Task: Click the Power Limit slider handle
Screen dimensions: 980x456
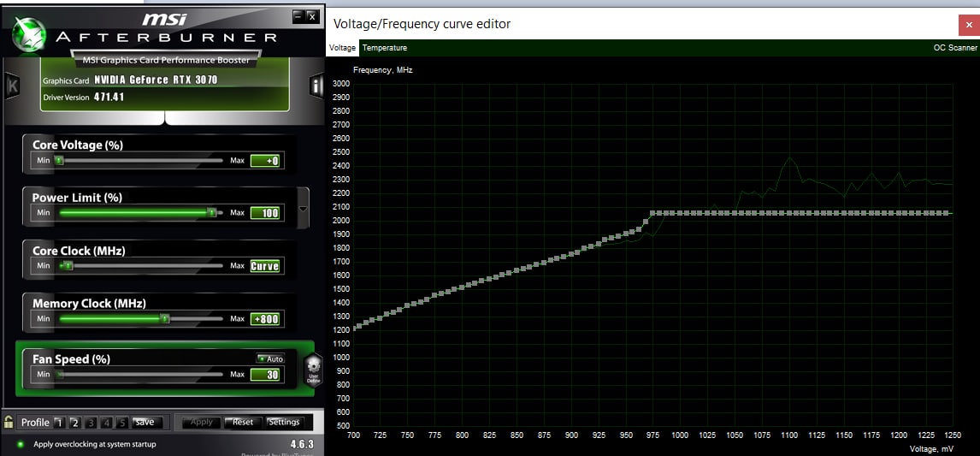Action: tap(212, 213)
